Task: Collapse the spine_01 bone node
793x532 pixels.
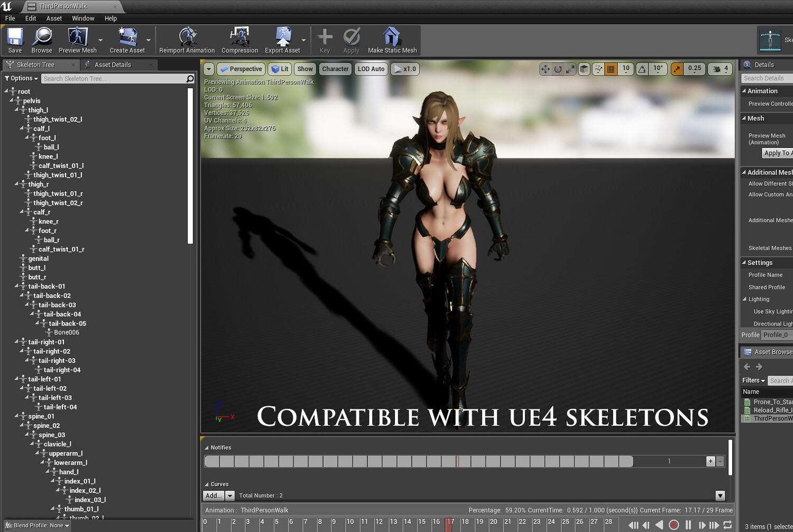Action: pos(16,416)
